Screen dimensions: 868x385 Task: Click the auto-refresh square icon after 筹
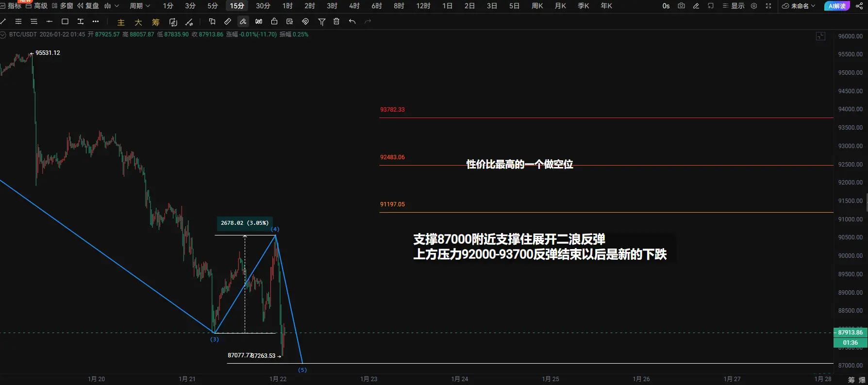tap(173, 22)
